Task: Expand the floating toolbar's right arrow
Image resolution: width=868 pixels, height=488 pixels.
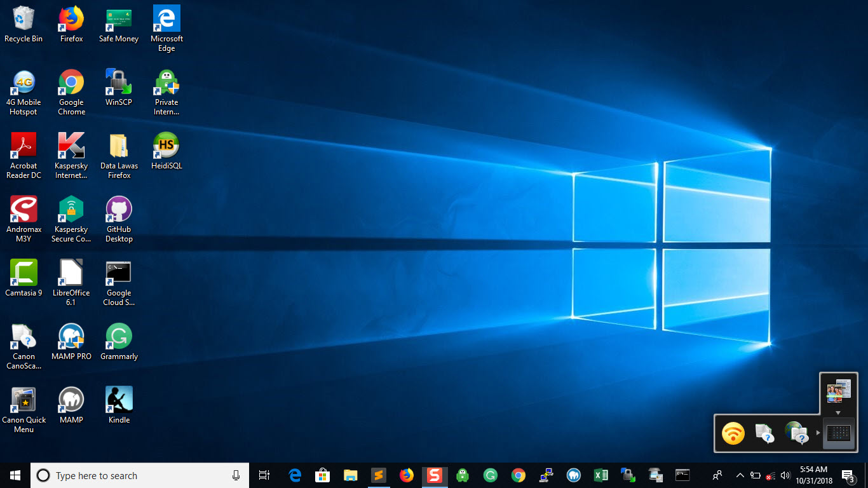Action: (820, 434)
